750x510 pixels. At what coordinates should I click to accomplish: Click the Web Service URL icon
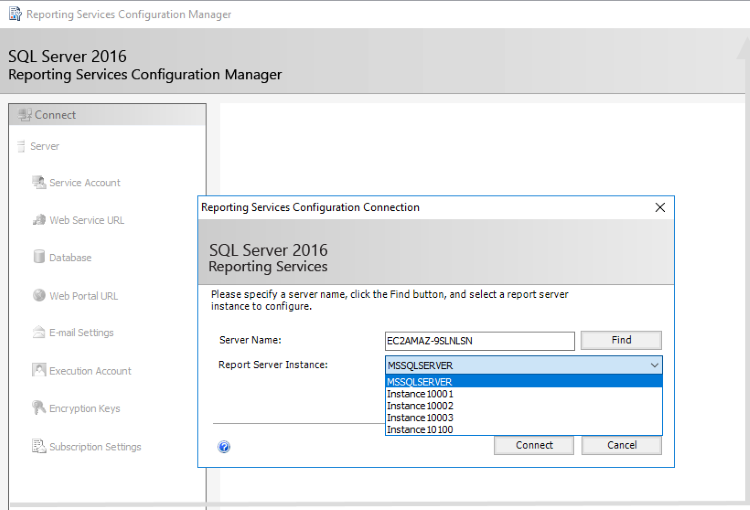coord(39,220)
